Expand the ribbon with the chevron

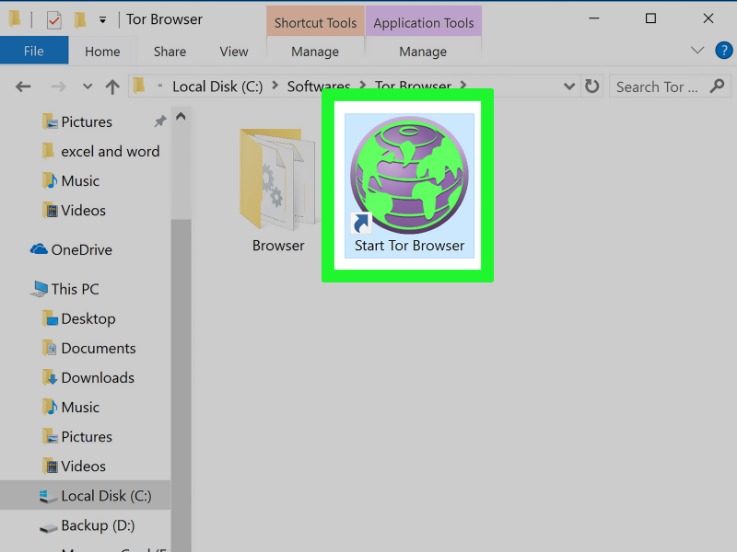[x=697, y=50]
